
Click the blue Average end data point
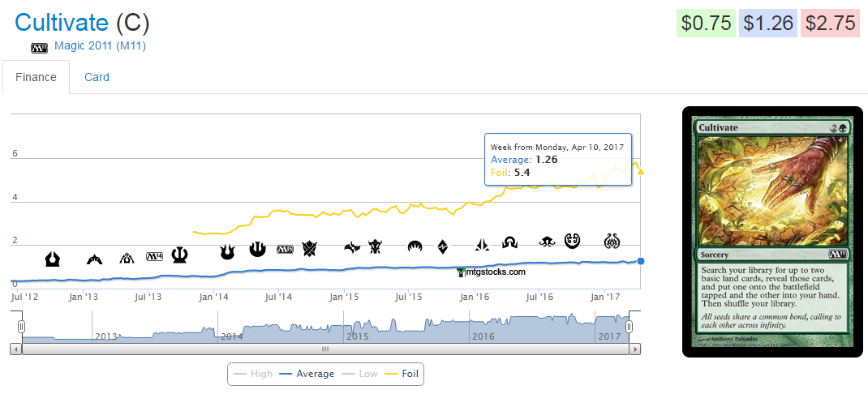point(641,261)
